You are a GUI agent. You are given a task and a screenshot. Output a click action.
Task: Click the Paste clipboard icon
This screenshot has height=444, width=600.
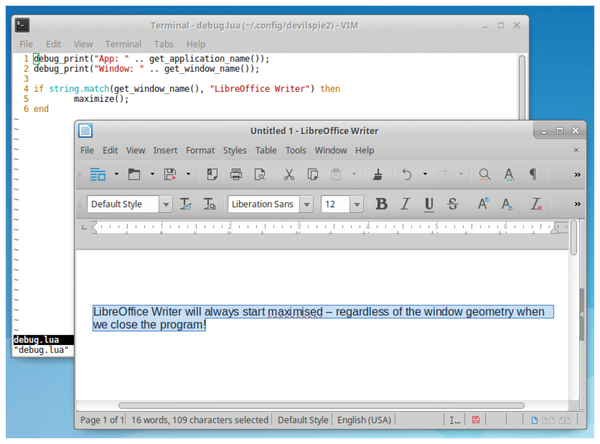336,175
